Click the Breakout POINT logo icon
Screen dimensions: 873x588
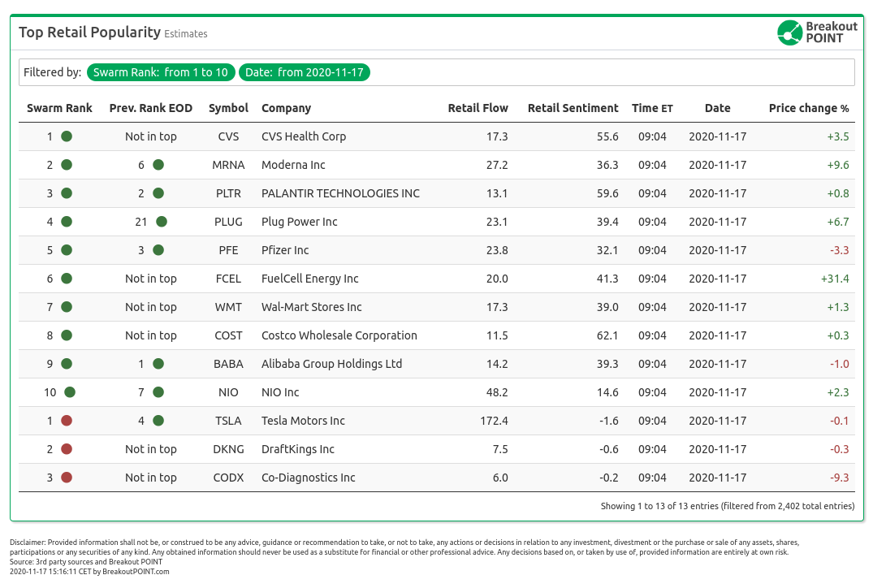tap(789, 32)
